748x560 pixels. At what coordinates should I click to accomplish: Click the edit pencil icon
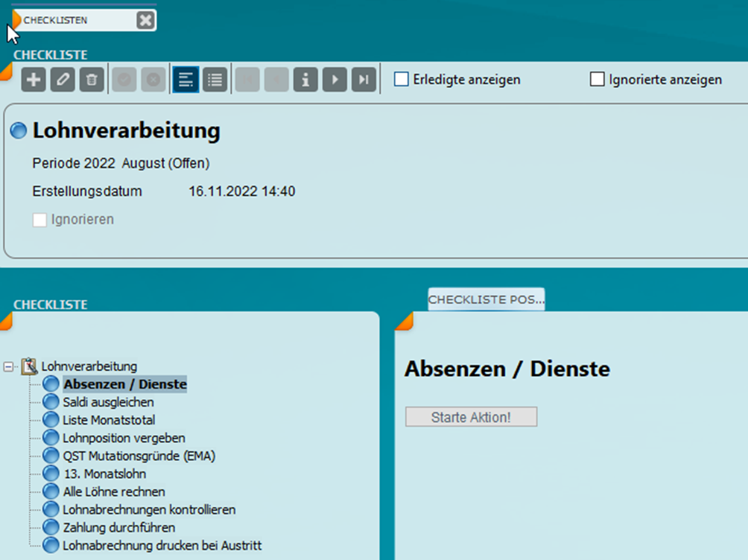63,80
